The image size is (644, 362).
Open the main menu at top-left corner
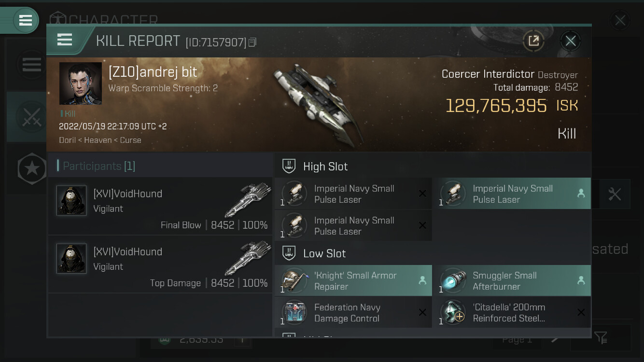coord(25,20)
